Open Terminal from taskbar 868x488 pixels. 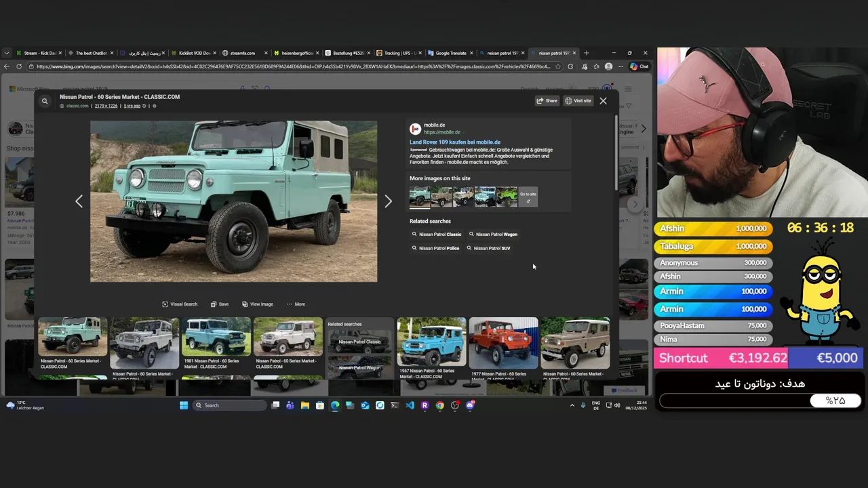(395, 405)
